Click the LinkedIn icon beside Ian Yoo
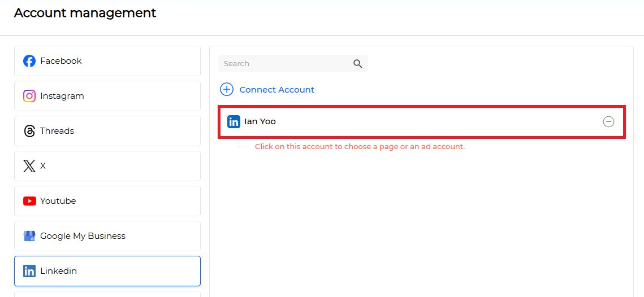Image resolution: width=644 pixels, height=297 pixels. pyautogui.click(x=234, y=121)
